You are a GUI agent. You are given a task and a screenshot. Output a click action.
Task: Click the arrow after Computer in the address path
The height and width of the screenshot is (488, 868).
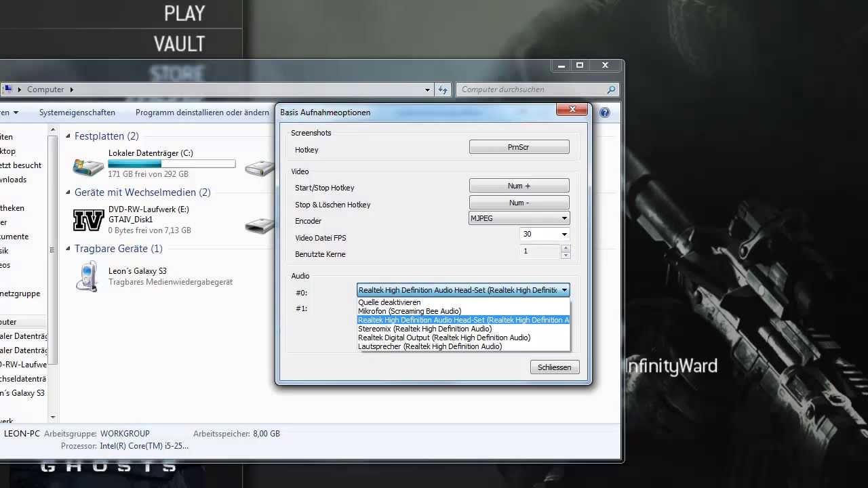[71, 89]
